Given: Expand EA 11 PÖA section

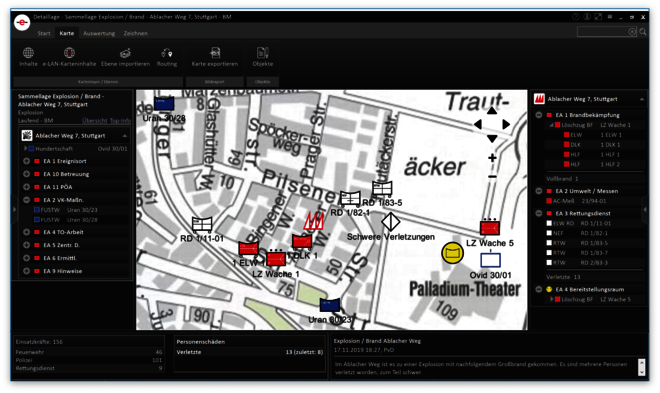Looking at the screenshot, I should [x=26, y=187].
